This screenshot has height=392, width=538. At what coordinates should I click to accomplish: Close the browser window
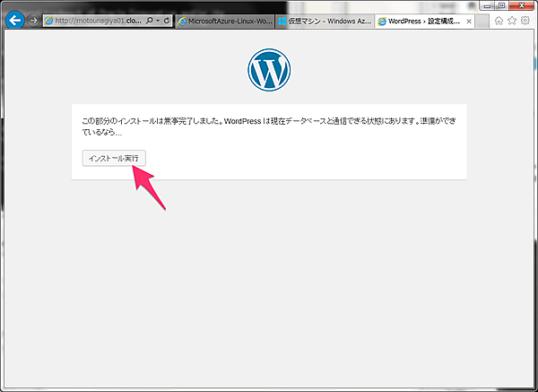click(x=522, y=5)
